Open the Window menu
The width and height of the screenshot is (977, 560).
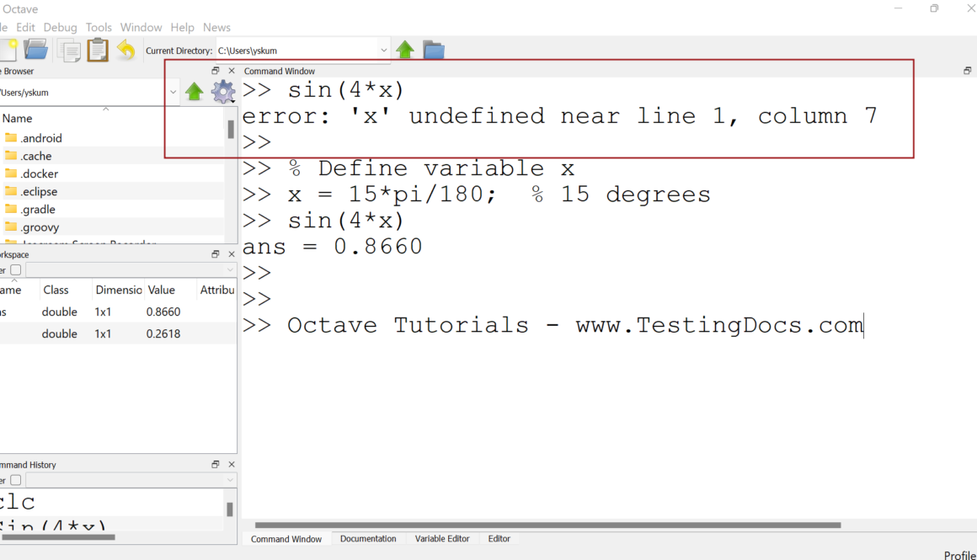(x=141, y=28)
